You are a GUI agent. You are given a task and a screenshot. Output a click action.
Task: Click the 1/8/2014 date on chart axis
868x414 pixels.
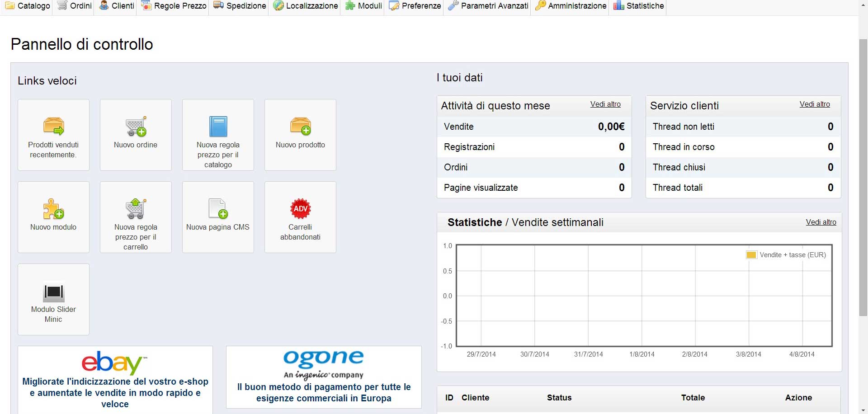[642, 354]
